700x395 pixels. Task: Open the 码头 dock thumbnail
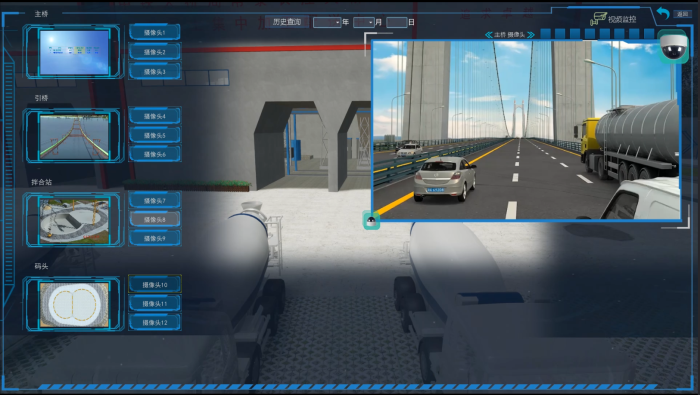(x=74, y=304)
